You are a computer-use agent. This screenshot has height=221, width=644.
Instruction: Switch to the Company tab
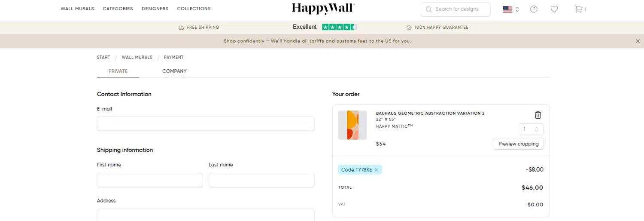[174, 71]
